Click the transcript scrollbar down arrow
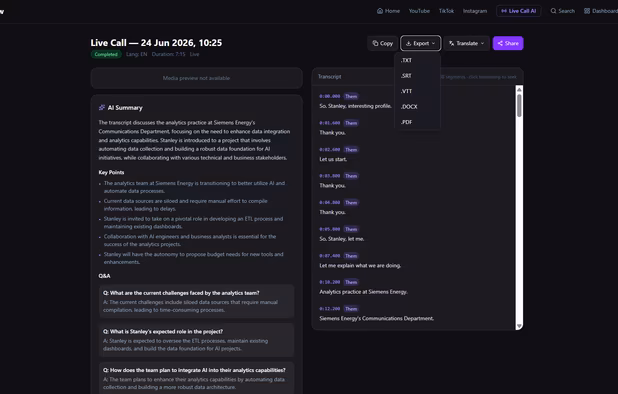This screenshot has height=394, width=618. coord(519,326)
